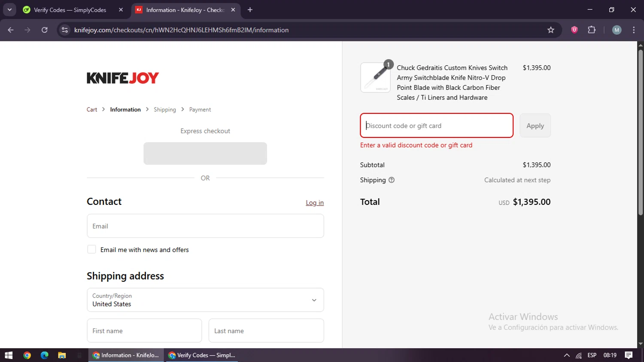Open a new browser tab
644x362 pixels.
(250, 10)
